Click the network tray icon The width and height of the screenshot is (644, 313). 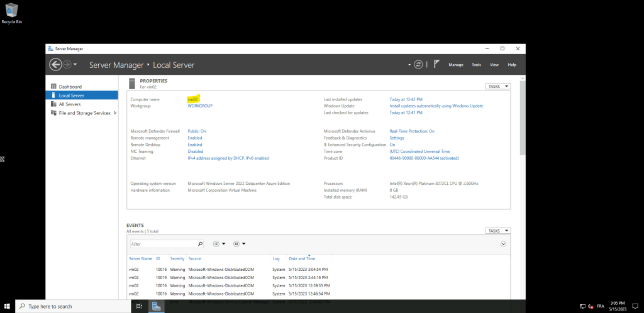point(582,307)
